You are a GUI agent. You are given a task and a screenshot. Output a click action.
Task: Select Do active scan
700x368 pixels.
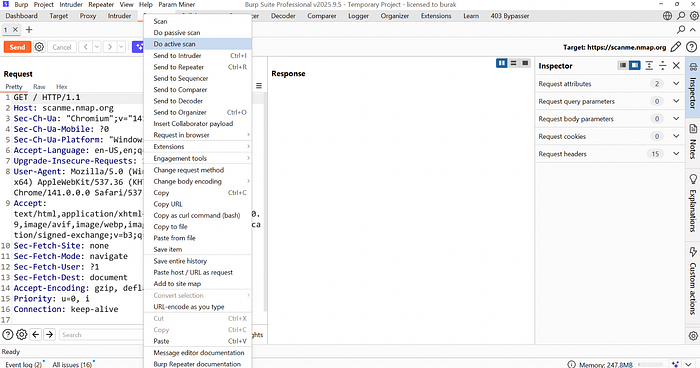198,44
